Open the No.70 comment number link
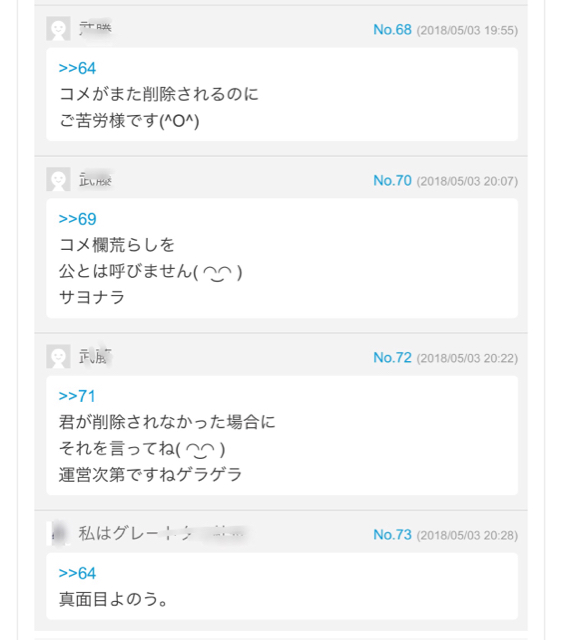 click(x=392, y=180)
